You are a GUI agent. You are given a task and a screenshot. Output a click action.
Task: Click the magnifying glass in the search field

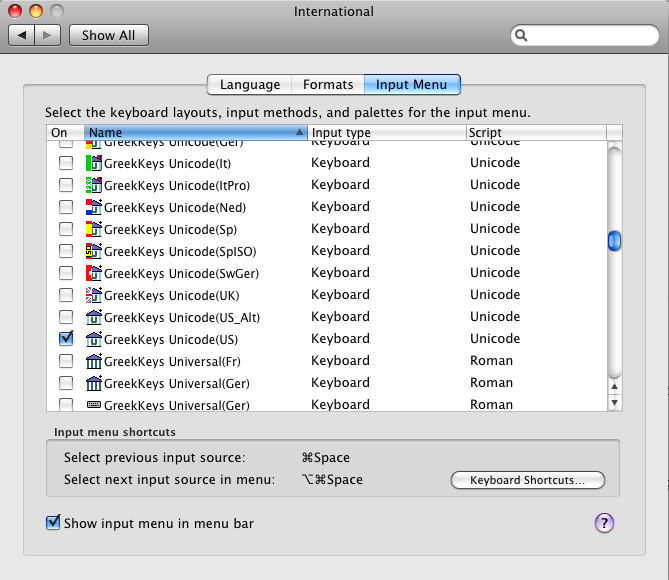521,35
